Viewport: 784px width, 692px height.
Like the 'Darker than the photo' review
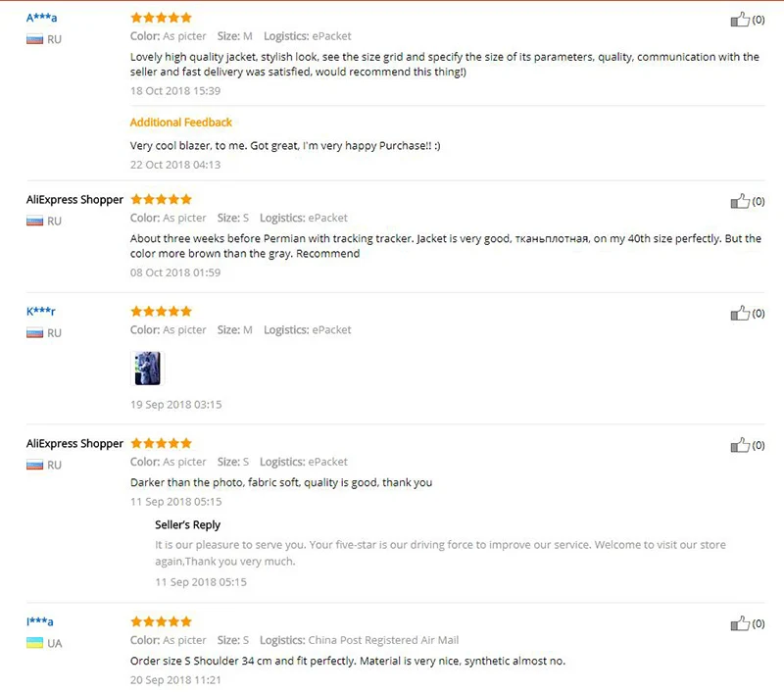(x=740, y=445)
